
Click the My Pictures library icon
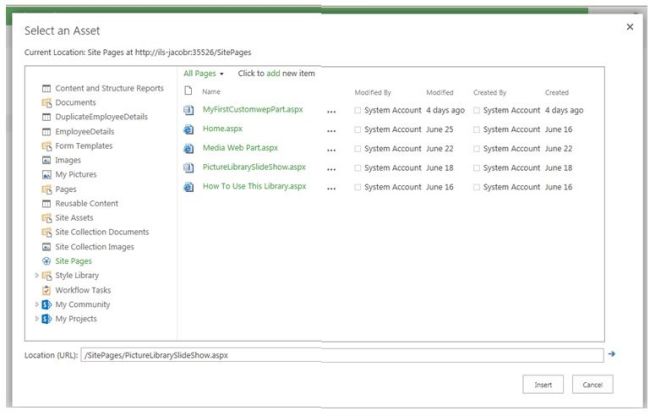point(46,174)
